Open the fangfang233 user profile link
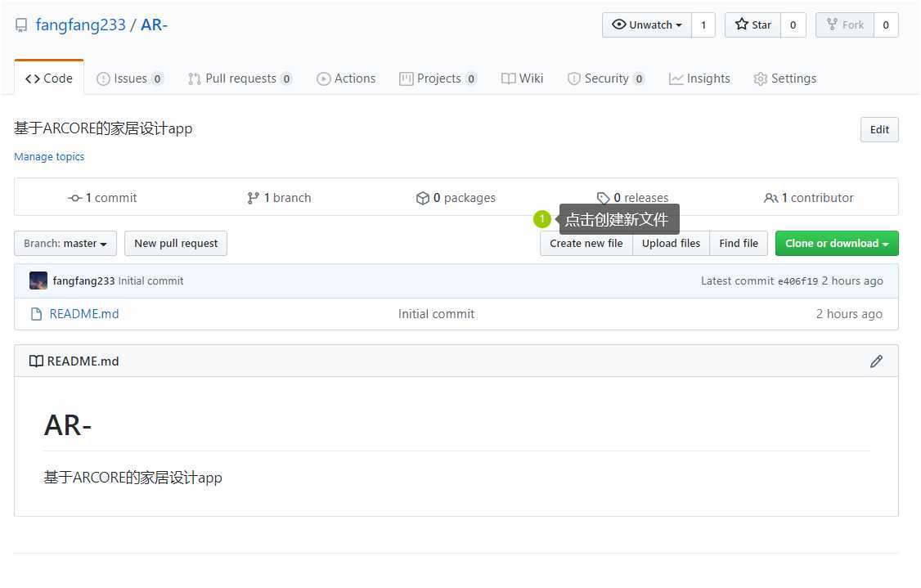This screenshot has height=588, width=921. click(x=80, y=25)
